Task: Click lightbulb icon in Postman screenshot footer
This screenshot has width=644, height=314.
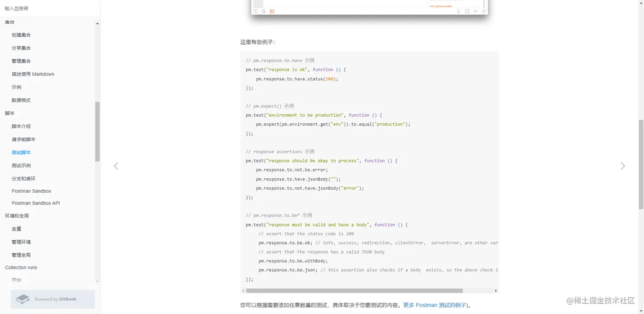Action: [459, 11]
